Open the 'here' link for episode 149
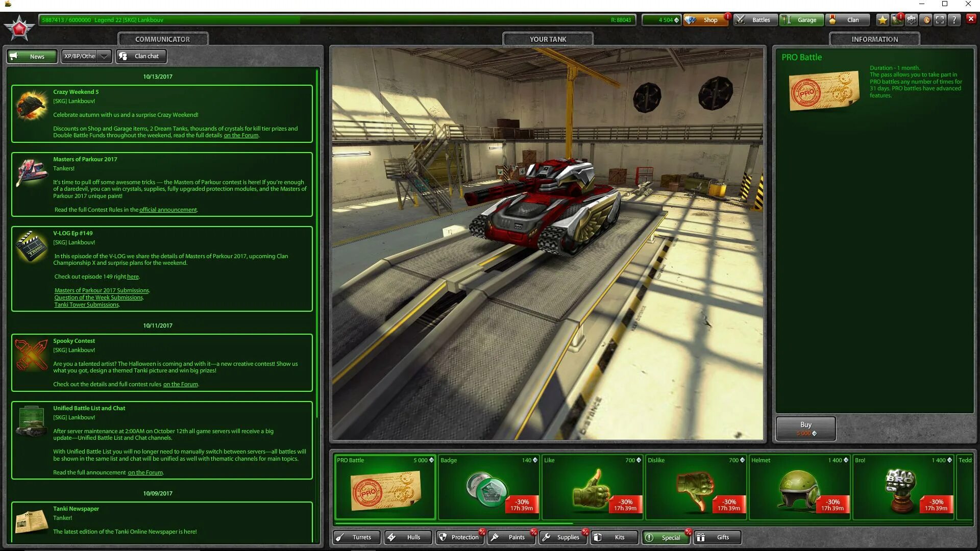The image size is (980, 551). [133, 277]
